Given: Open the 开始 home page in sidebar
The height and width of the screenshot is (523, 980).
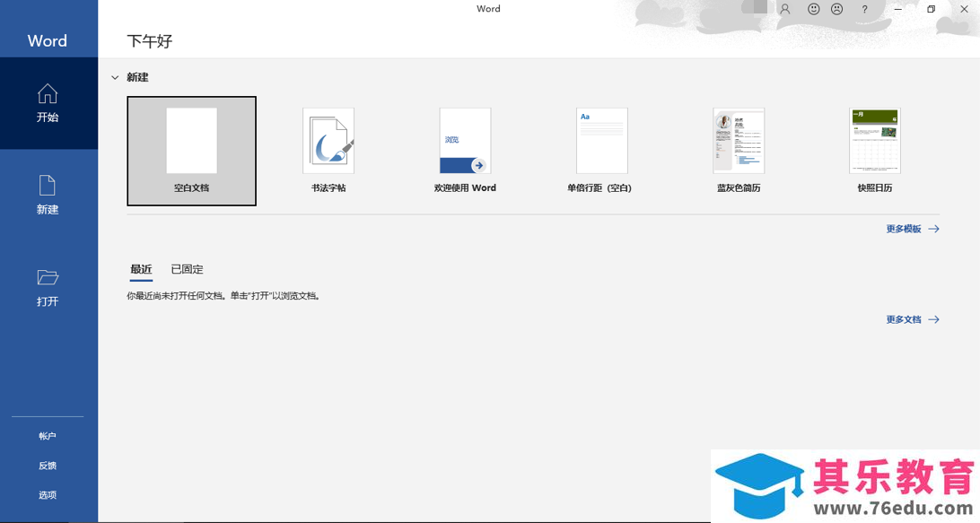Looking at the screenshot, I should click(x=48, y=103).
